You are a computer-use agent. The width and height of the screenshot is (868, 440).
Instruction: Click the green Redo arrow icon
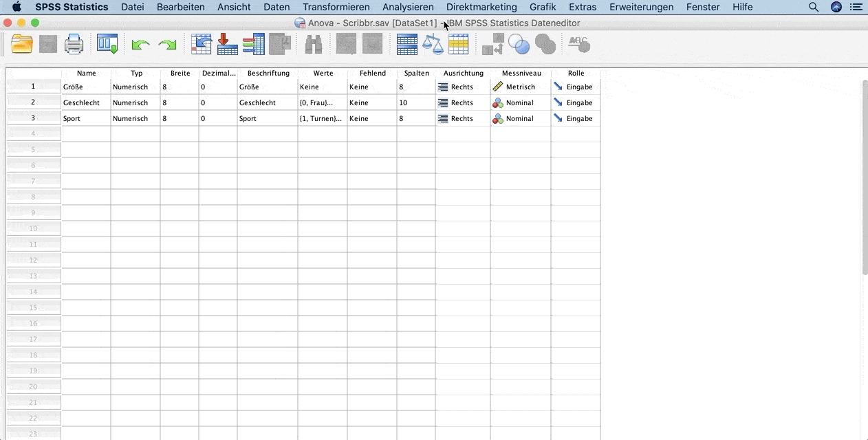click(x=167, y=45)
